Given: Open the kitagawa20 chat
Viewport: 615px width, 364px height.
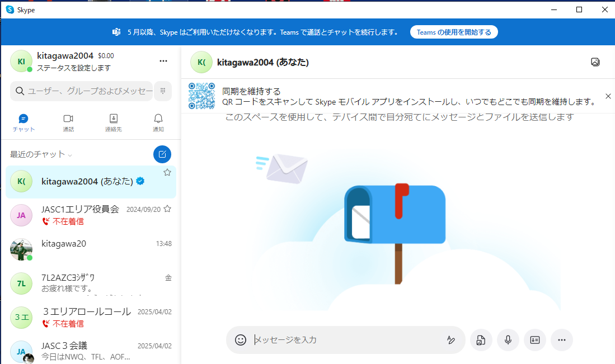Looking at the screenshot, I should click(91, 249).
